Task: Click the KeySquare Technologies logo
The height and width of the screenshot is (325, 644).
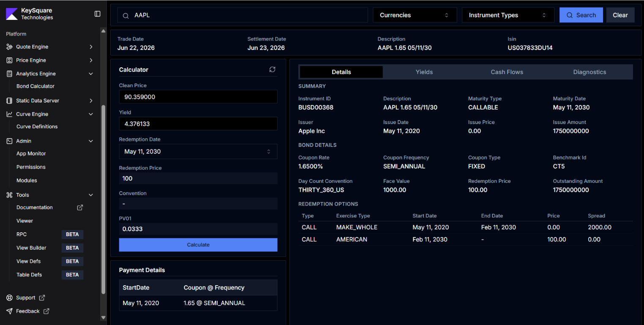Action: pos(12,14)
